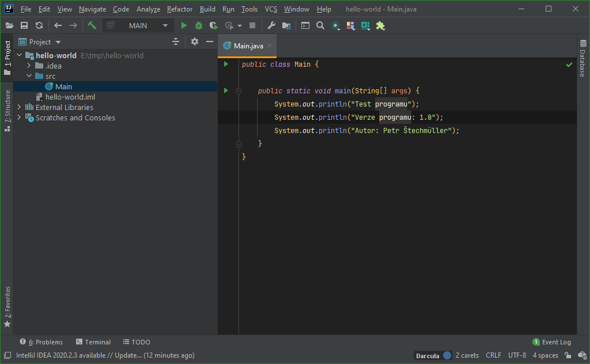
Task: Open CRLF line separator selector
Action: tap(493, 355)
